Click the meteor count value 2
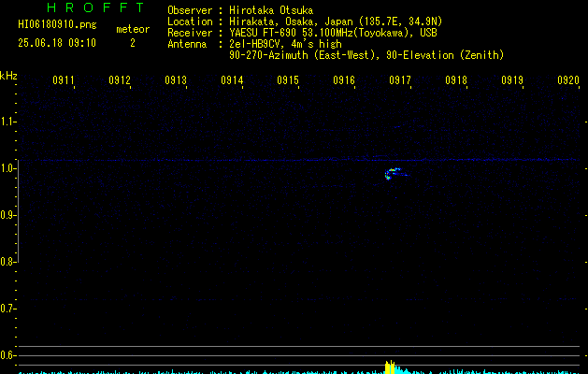Image resolution: width=588 pixels, height=374 pixels. [133, 43]
